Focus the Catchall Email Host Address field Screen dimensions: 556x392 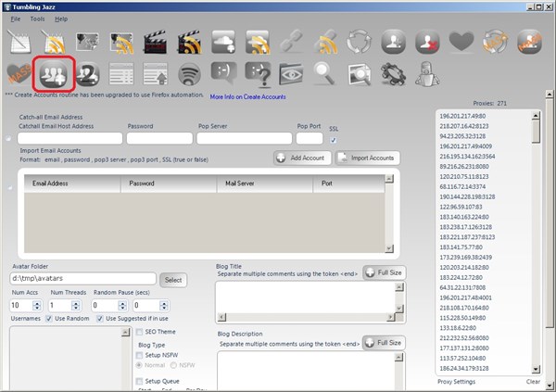(x=69, y=138)
